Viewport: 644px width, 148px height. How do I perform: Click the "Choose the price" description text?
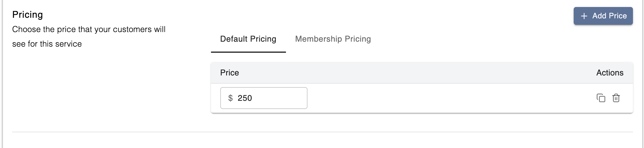(89, 29)
